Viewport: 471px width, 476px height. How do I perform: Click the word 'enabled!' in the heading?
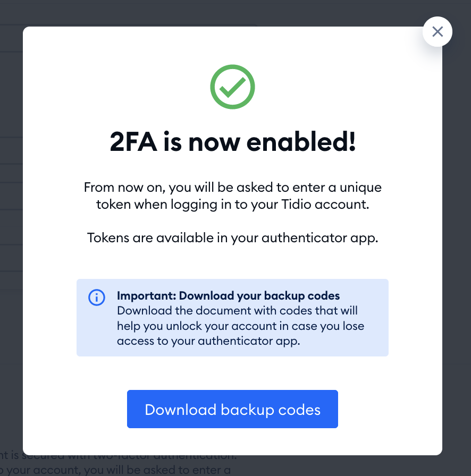[301, 142]
